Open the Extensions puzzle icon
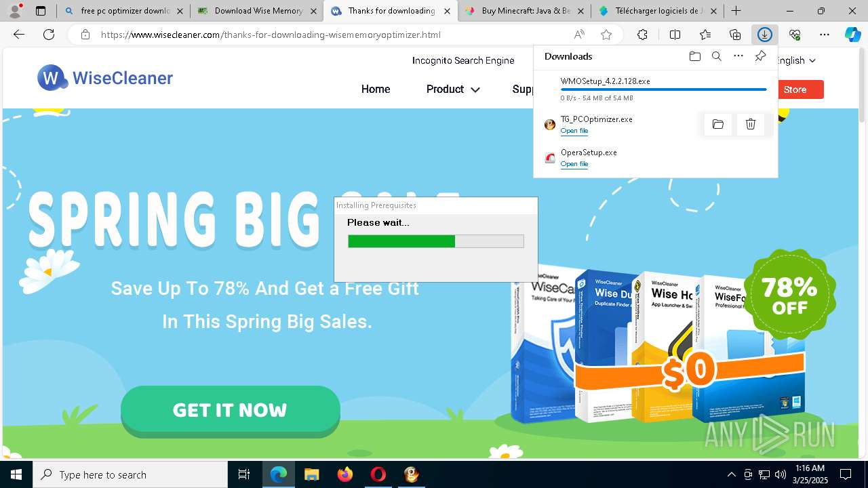 pos(642,35)
